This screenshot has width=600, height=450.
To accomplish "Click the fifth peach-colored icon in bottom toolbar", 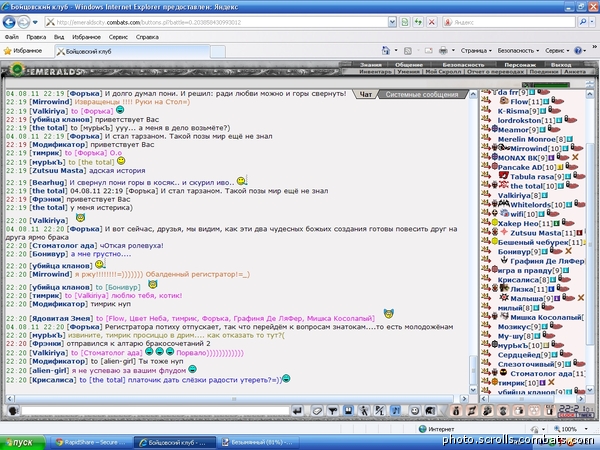I will pyautogui.click(x=519, y=411).
